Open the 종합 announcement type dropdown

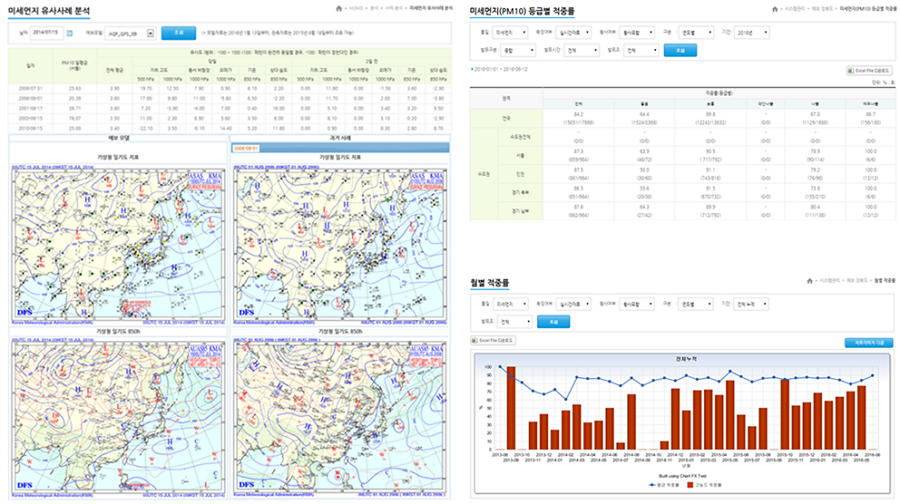[x=518, y=51]
